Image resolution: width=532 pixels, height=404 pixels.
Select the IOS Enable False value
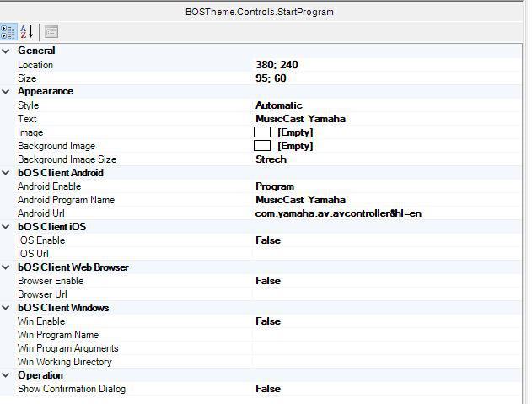[268, 240]
